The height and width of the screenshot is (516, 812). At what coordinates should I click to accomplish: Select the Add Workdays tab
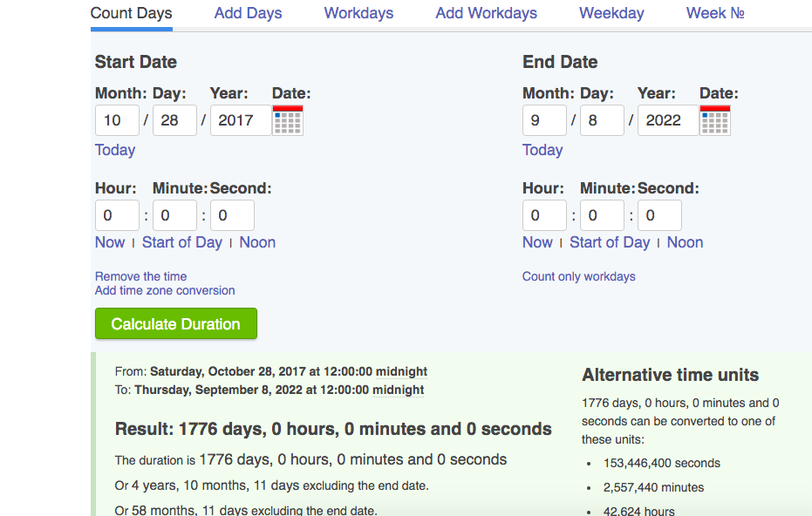point(486,13)
